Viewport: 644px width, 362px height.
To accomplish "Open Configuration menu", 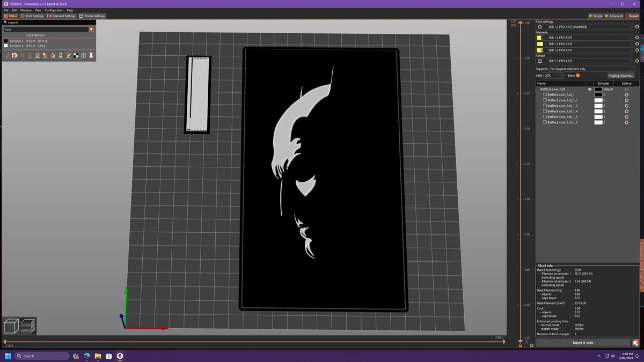I will click(x=54, y=10).
